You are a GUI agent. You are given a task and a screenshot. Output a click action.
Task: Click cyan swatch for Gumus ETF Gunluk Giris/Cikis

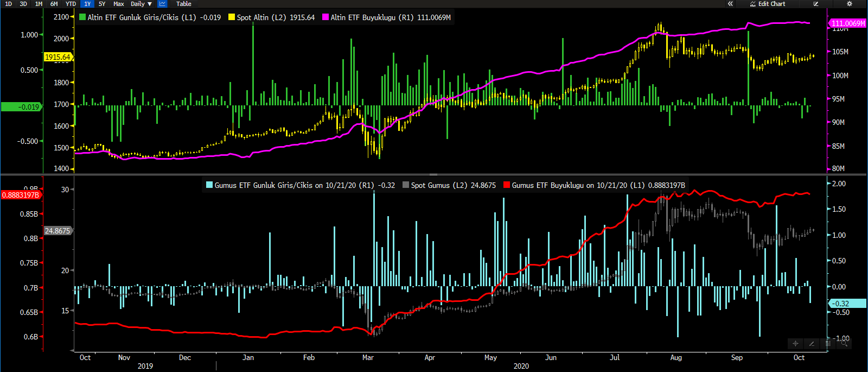pos(209,185)
